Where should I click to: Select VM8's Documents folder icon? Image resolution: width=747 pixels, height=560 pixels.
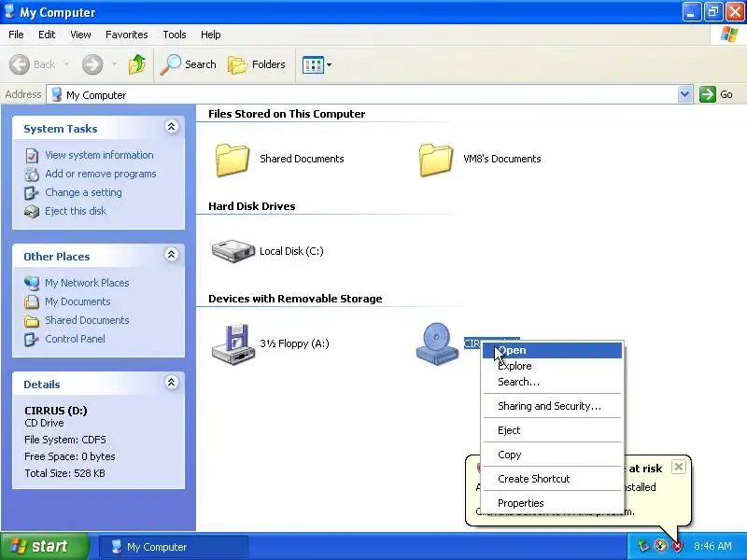[x=436, y=160]
